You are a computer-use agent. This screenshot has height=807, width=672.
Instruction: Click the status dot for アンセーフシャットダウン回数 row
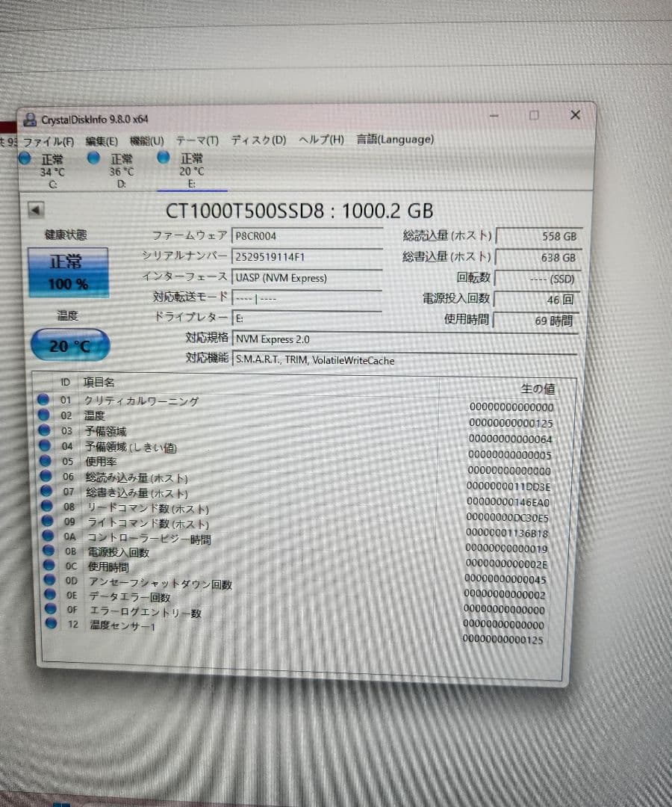49,580
